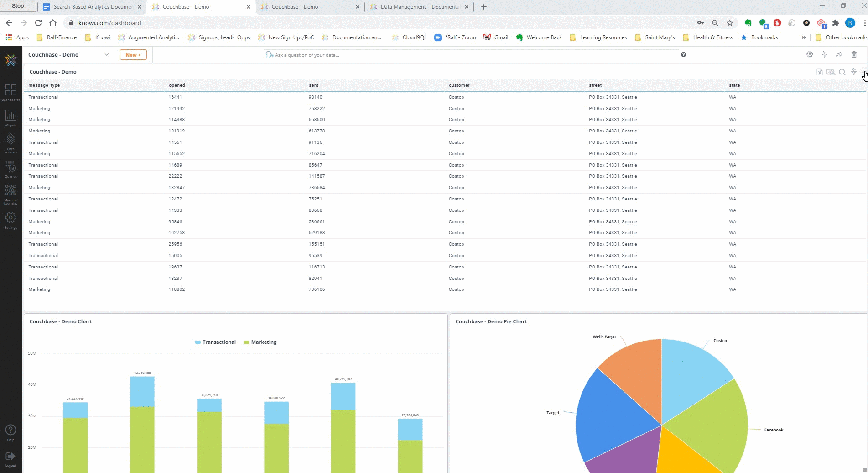Click the Stop button
This screenshot has width=868, height=473.
tap(18, 6)
